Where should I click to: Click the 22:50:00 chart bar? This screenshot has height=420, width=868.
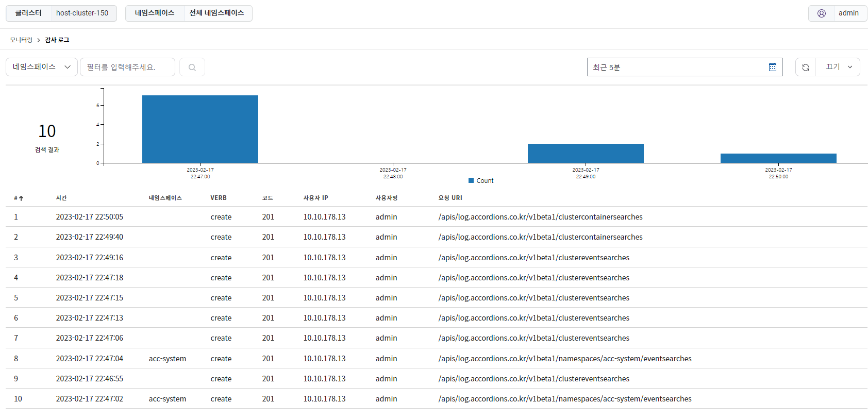778,158
